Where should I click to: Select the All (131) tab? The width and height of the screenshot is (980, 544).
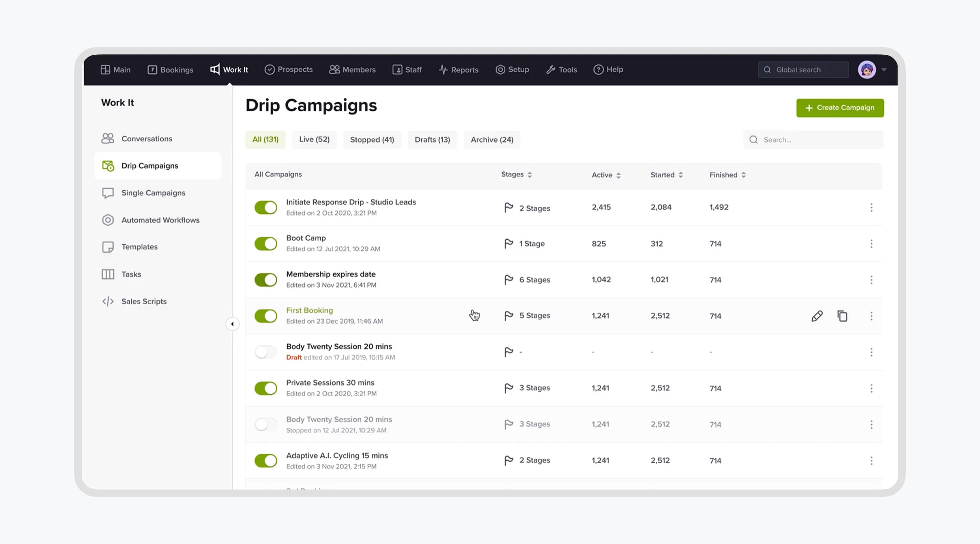(265, 139)
